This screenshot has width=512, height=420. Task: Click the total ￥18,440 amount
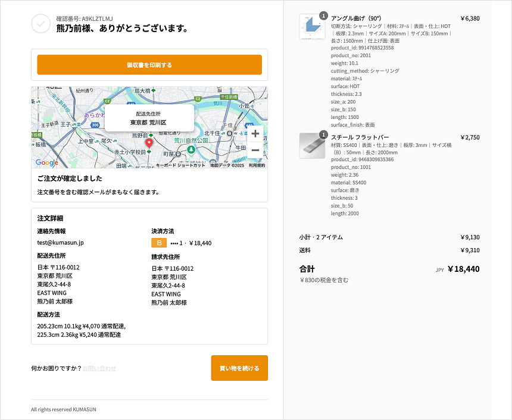(x=463, y=269)
